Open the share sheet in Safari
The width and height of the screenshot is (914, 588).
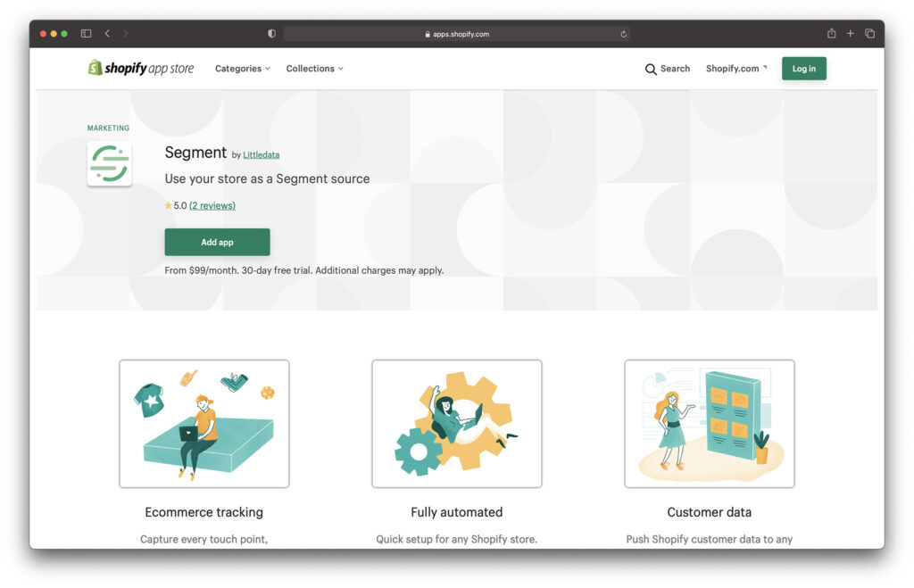click(831, 33)
